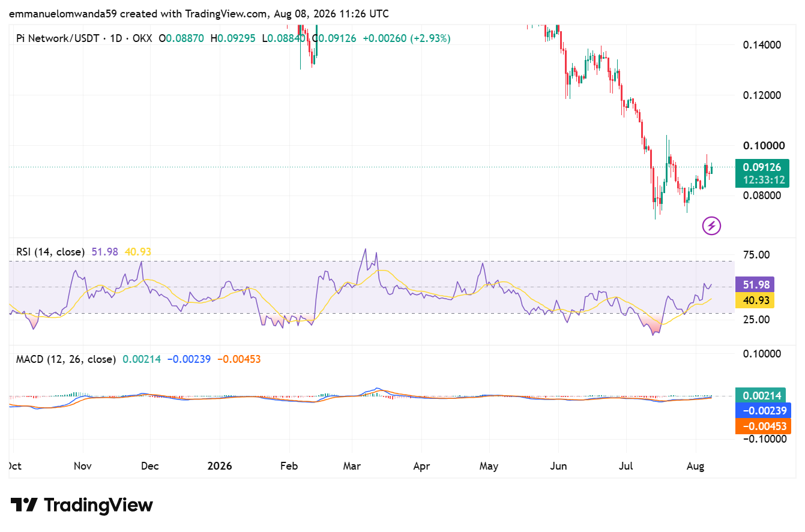Click the May label on time axis
The height and width of the screenshot is (532, 805).
click(489, 465)
